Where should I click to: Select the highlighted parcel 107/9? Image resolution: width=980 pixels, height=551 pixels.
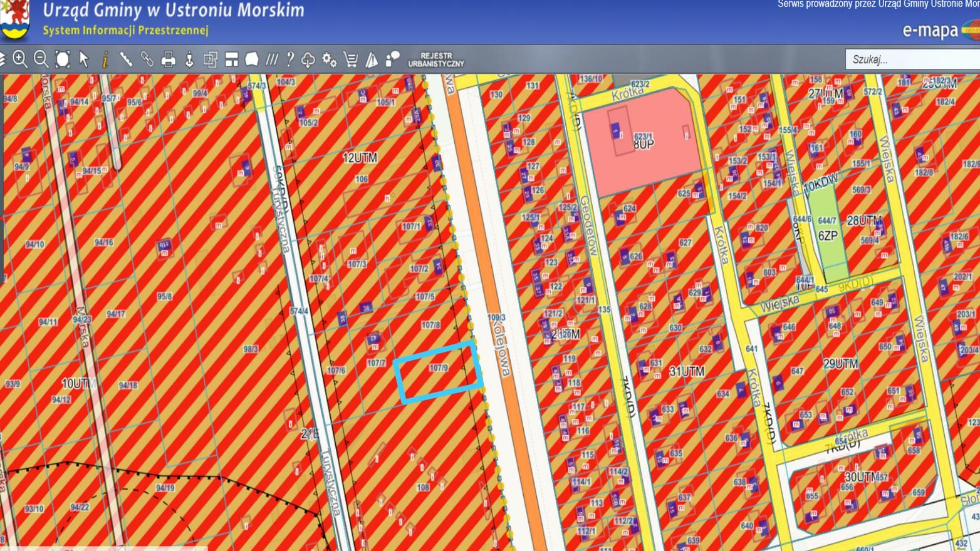(x=438, y=373)
